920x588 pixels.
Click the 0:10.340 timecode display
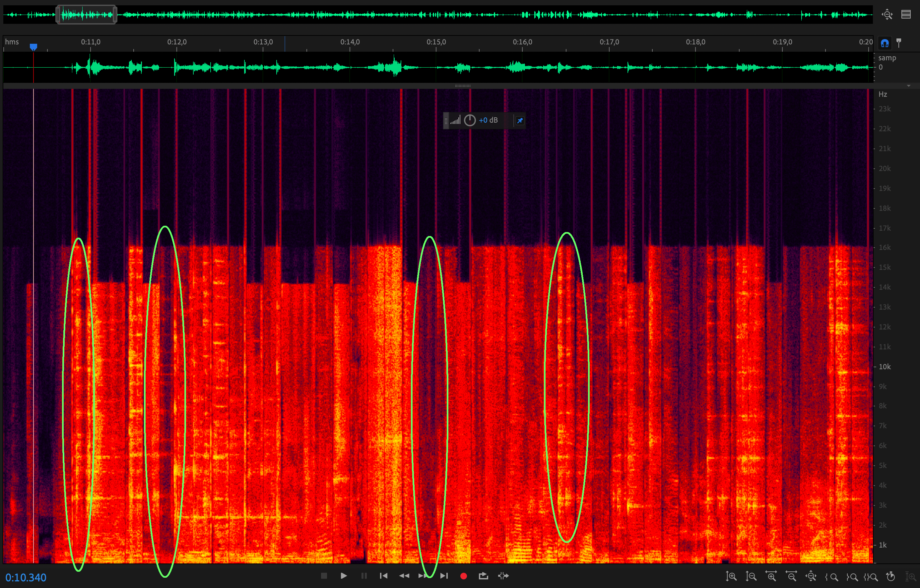tap(26, 577)
